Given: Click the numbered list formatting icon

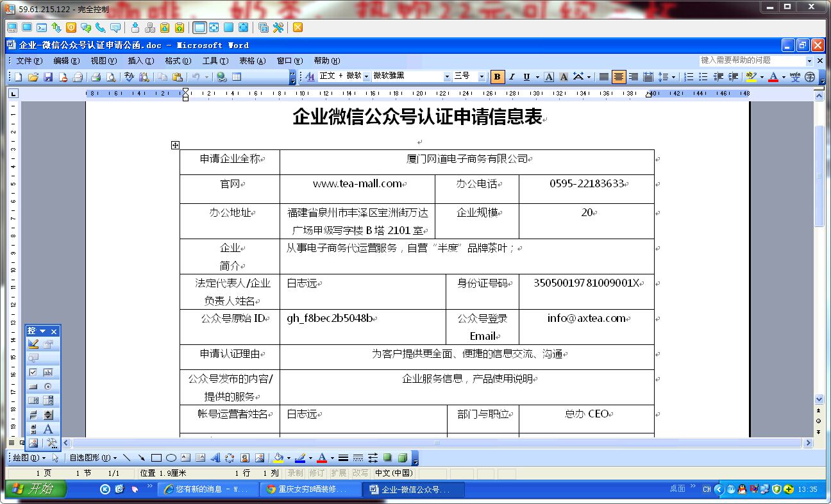Looking at the screenshot, I should [x=689, y=77].
